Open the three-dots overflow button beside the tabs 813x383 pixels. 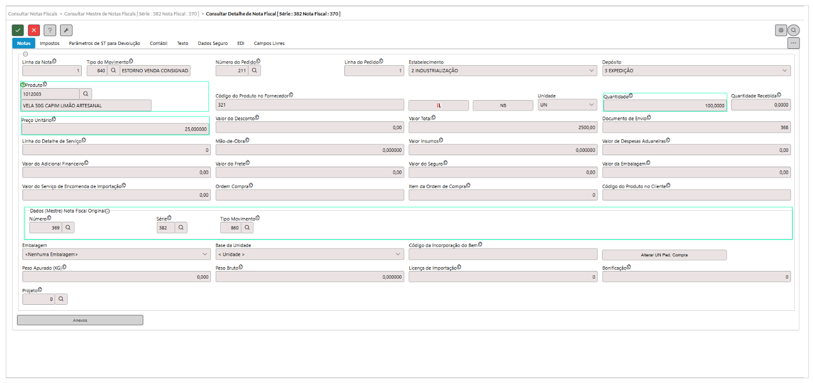tap(794, 43)
